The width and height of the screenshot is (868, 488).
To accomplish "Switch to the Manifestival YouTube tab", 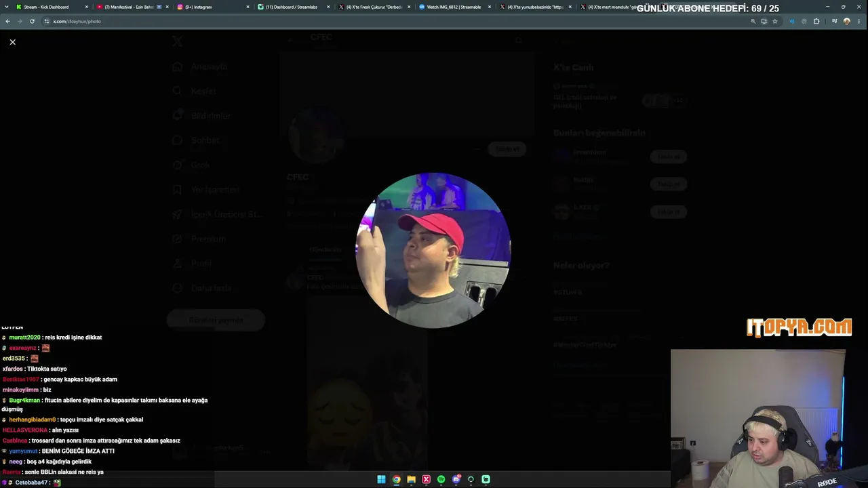I will (x=132, y=7).
